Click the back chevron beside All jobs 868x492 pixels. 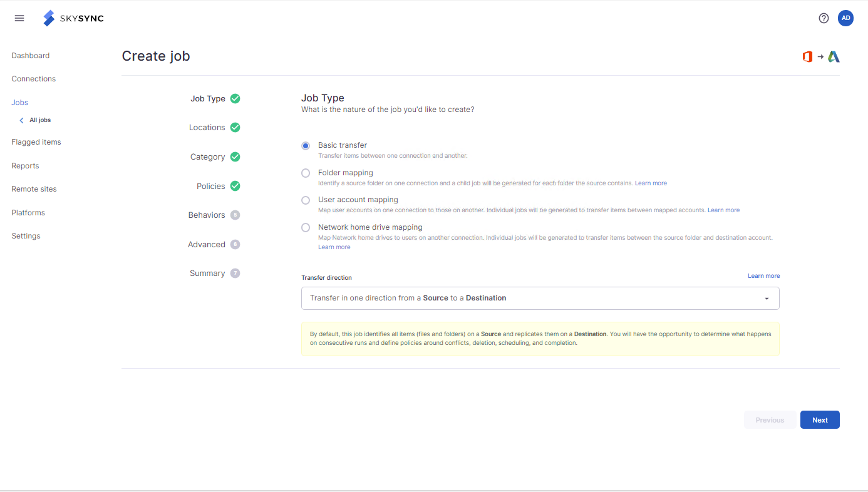pyautogui.click(x=21, y=120)
